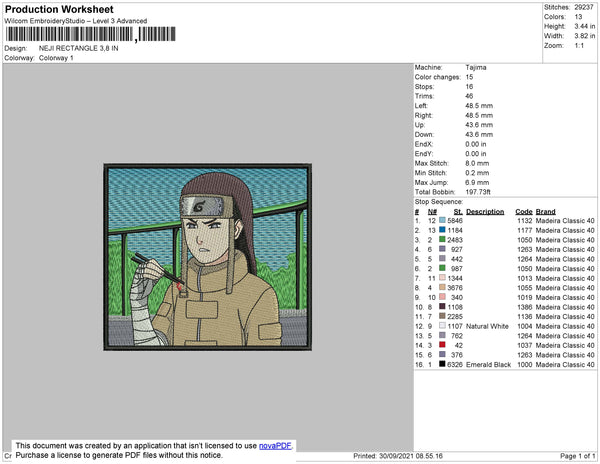Viewport: 600px width, 464px height.
Task: Select stitch count '5846' in row 1
Action: 455,221
